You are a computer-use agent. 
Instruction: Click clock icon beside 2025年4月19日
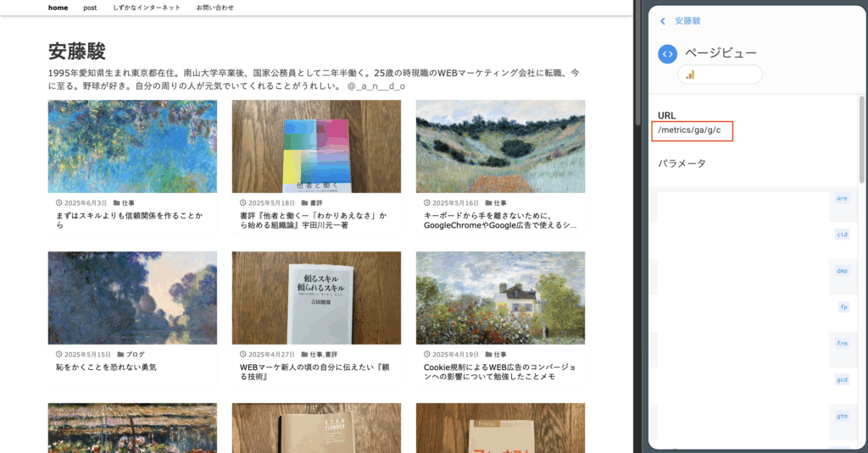(427, 355)
